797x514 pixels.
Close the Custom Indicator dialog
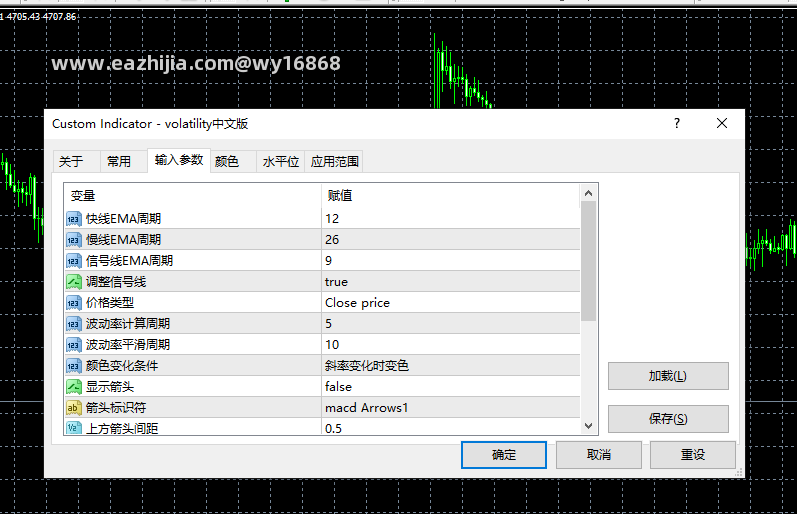tap(722, 123)
